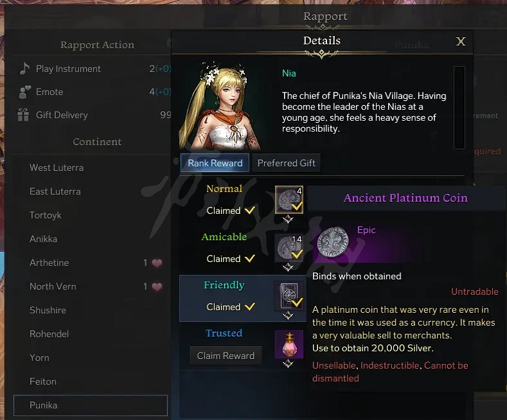Select Punika in the continent list

click(91, 405)
